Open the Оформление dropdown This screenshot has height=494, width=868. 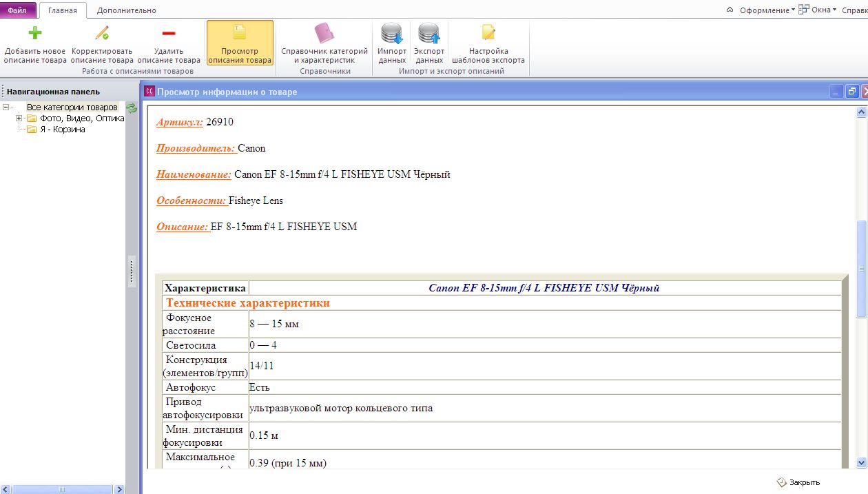point(767,10)
